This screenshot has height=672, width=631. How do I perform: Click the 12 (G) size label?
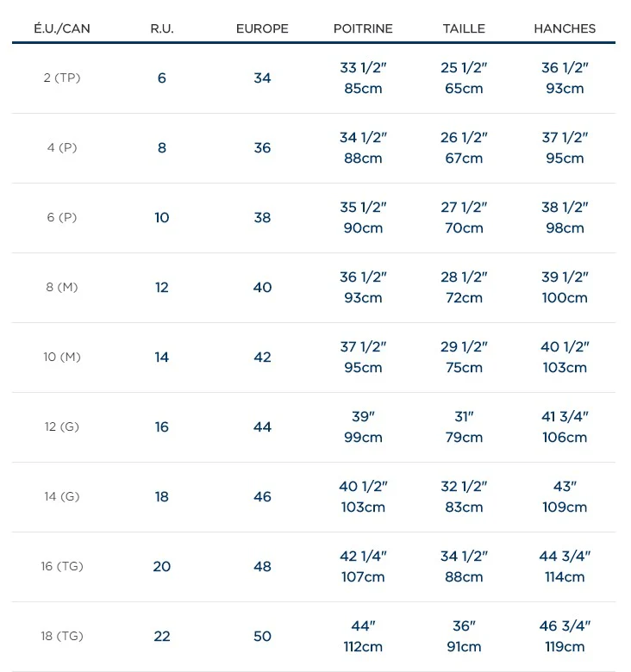[x=61, y=426]
